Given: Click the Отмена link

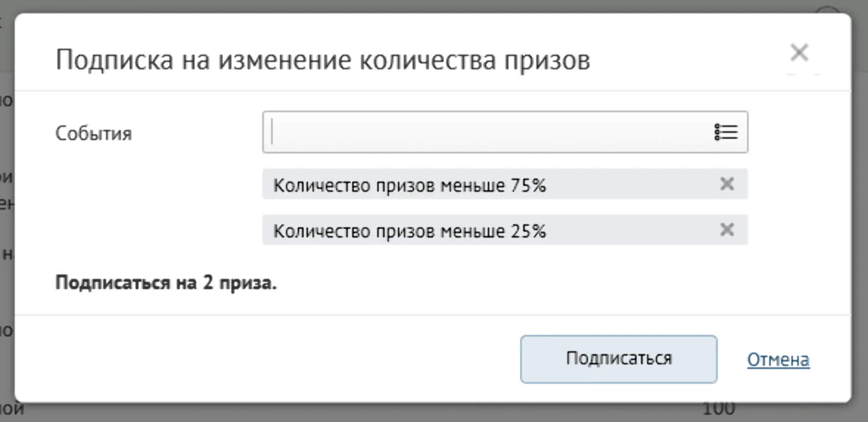Looking at the screenshot, I should 778,359.
